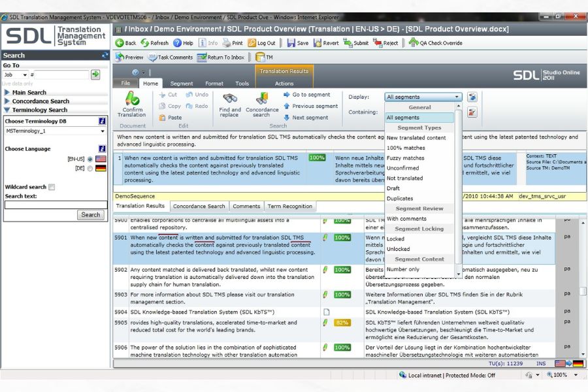The image size is (588, 392).
Task: Confirm Translation in the ribbon
Action: tap(131, 105)
